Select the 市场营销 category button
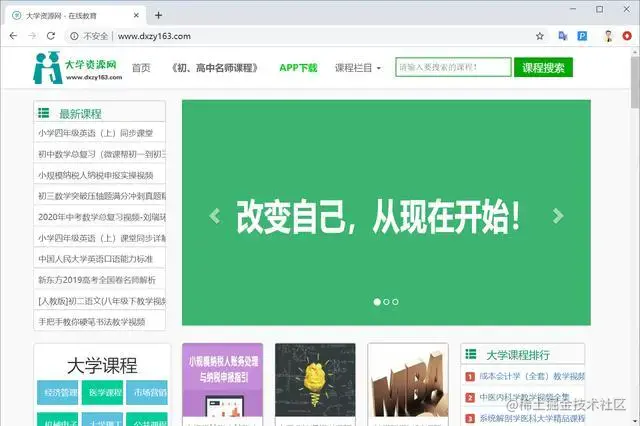 [147, 393]
